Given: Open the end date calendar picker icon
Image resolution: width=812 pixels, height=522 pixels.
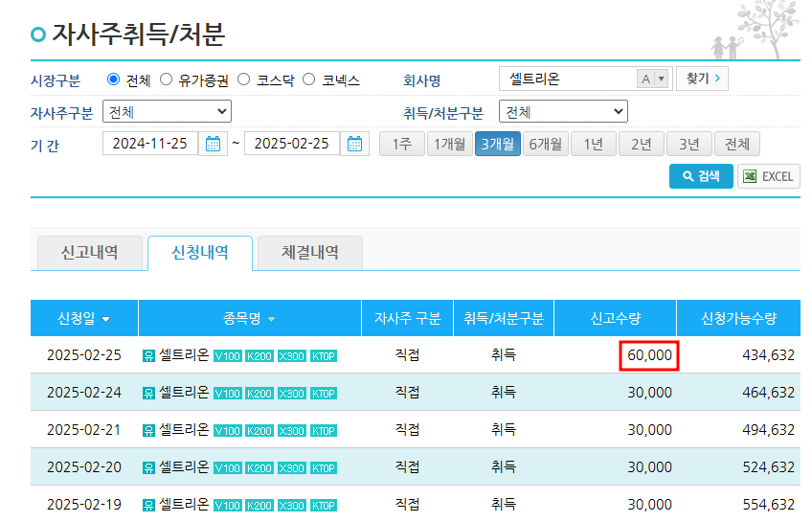Looking at the screenshot, I should pyautogui.click(x=354, y=144).
